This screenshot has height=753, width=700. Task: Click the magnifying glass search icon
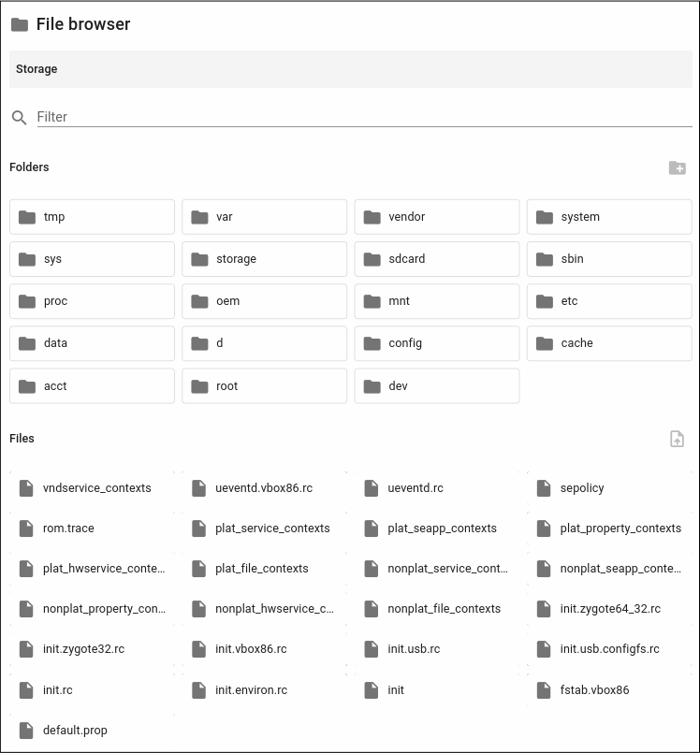coord(19,118)
